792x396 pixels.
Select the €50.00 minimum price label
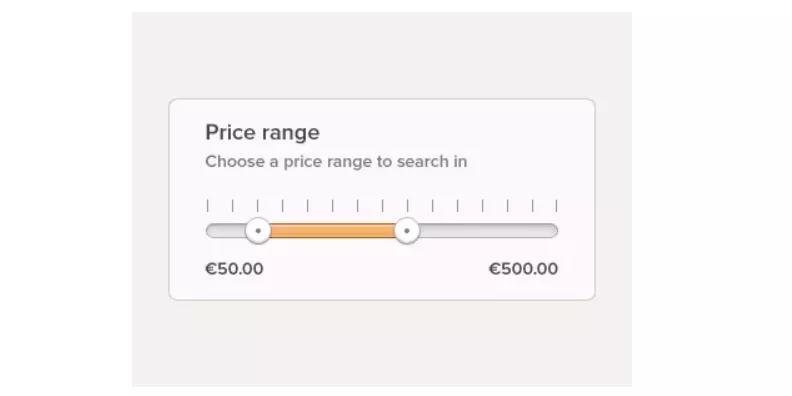(x=234, y=269)
